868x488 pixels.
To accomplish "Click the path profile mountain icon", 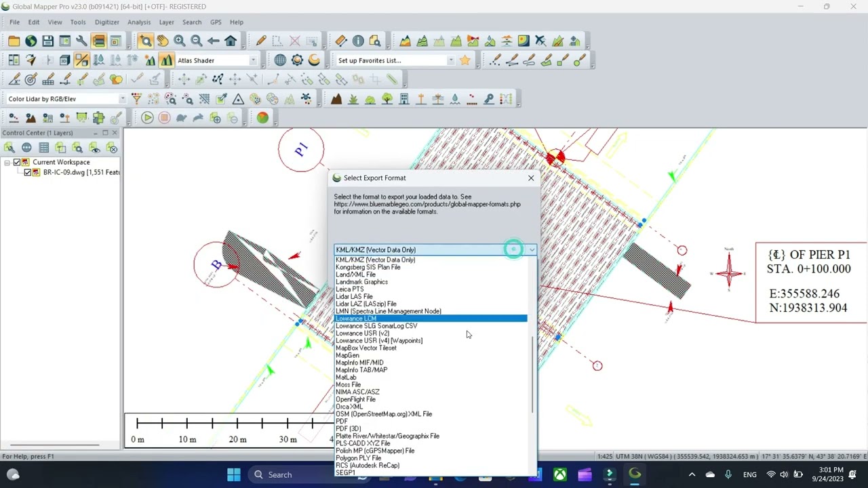I will (405, 41).
